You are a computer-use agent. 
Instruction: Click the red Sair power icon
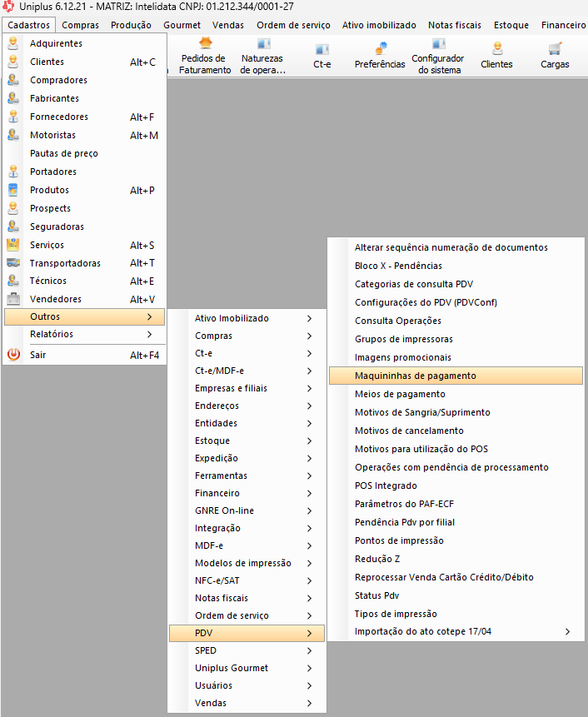(x=13, y=355)
